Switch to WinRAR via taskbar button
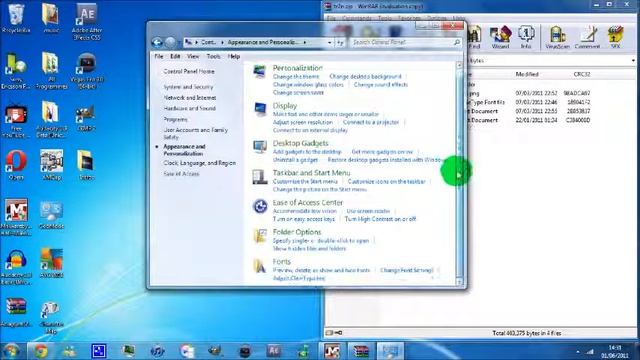 (361, 351)
